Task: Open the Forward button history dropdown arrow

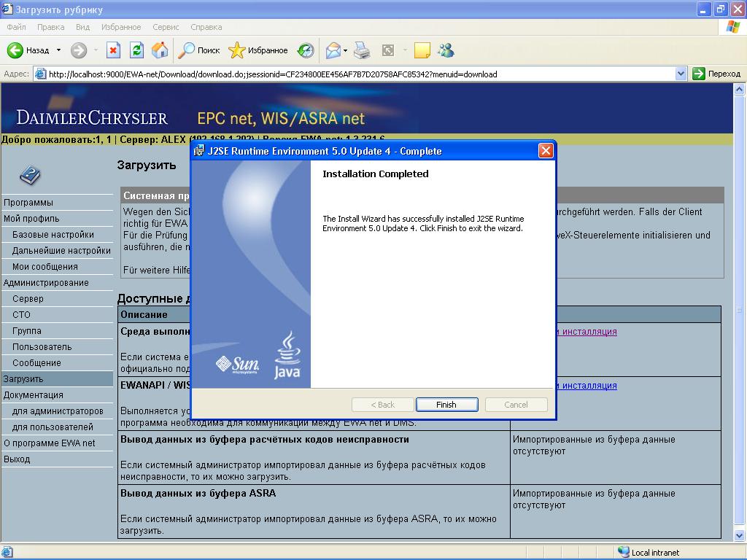Action: (x=96, y=50)
